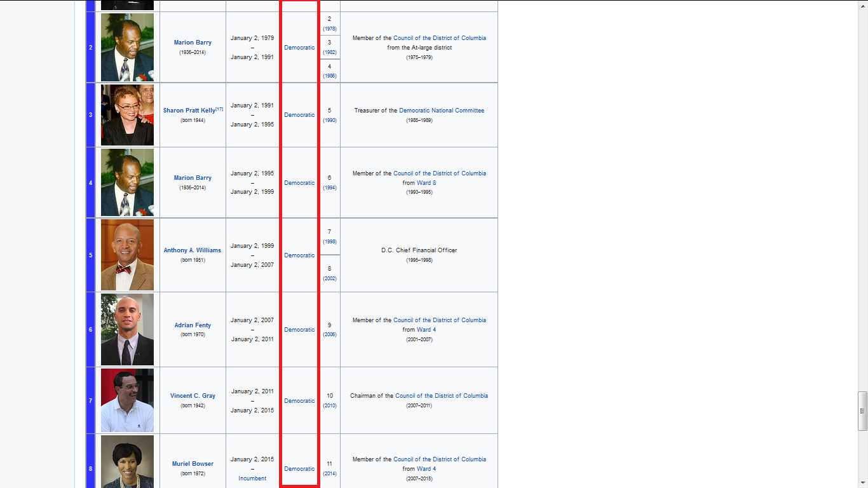The width and height of the screenshot is (868, 488).
Task: Click the "January 2, 2015" start date in Bowser's row
Action: pyautogui.click(x=252, y=459)
